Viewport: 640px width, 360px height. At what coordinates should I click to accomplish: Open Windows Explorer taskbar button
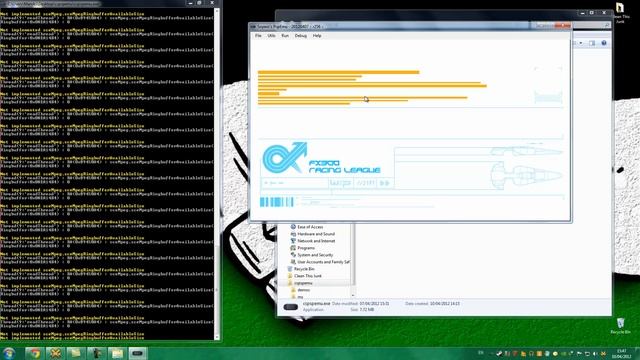pyautogui.click(x=117, y=353)
